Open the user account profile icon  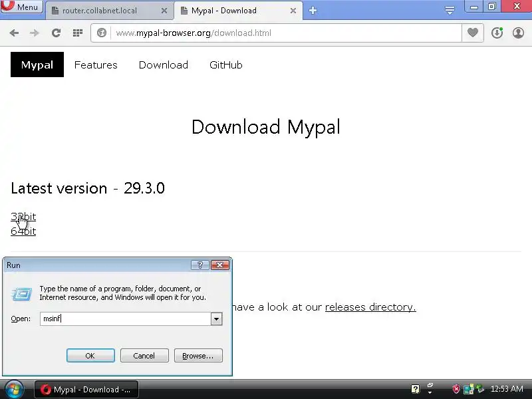click(x=518, y=33)
